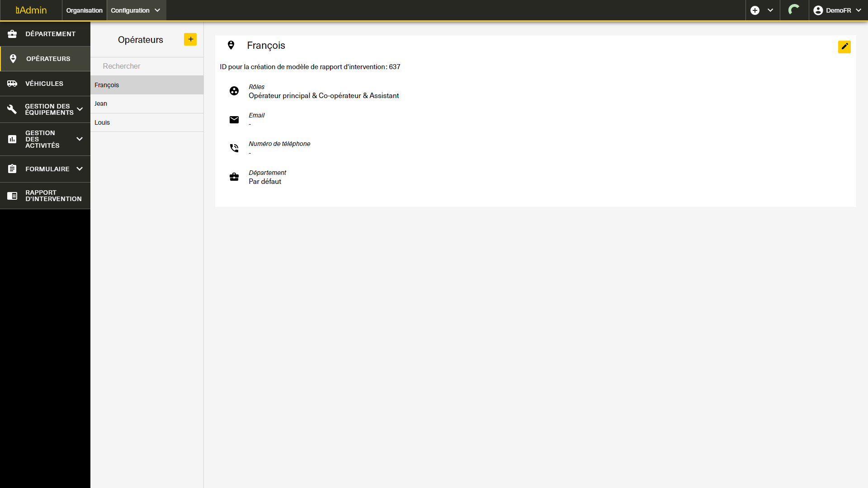Open the Configuration dropdown menu

(136, 10)
